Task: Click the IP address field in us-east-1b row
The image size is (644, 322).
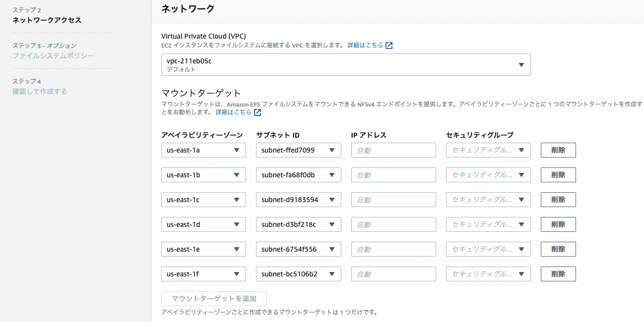Action: pos(393,175)
